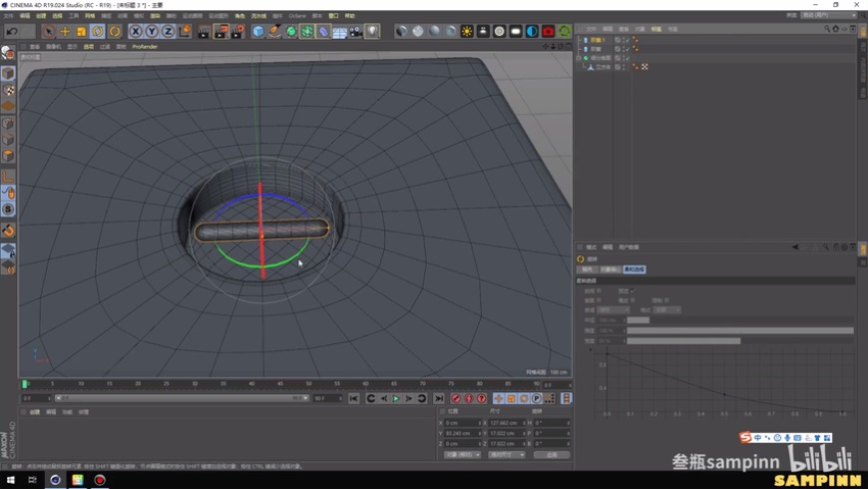Screen dimensions: 868x489
Task: Adjust the width slider below strength
Action: click(x=740, y=341)
